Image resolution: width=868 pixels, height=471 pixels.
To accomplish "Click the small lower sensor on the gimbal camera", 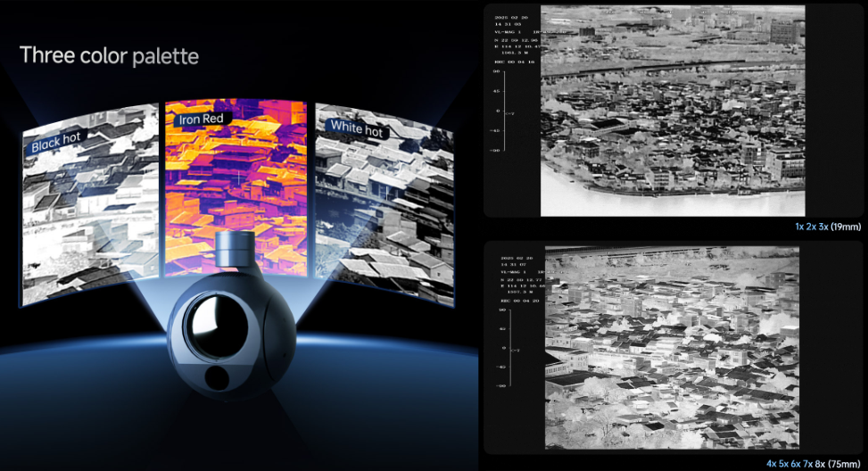I will tap(216, 380).
